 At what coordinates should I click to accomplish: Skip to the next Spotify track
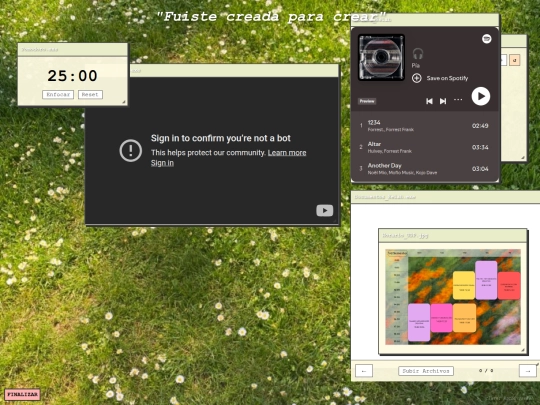pyautogui.click(x=443, y=101)
